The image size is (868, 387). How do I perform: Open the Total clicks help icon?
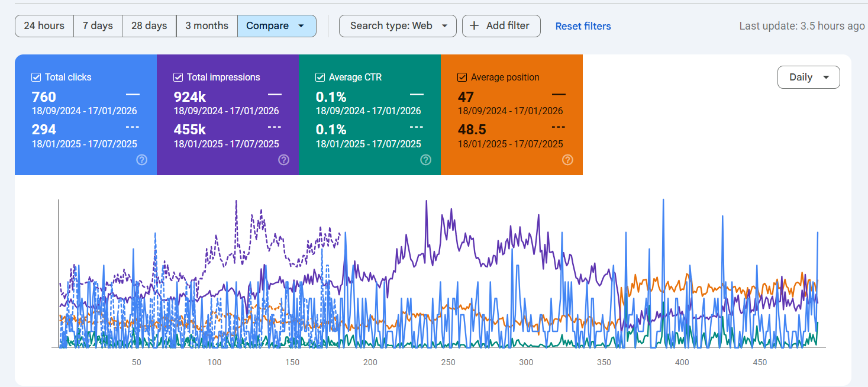(x=142, y=160)
